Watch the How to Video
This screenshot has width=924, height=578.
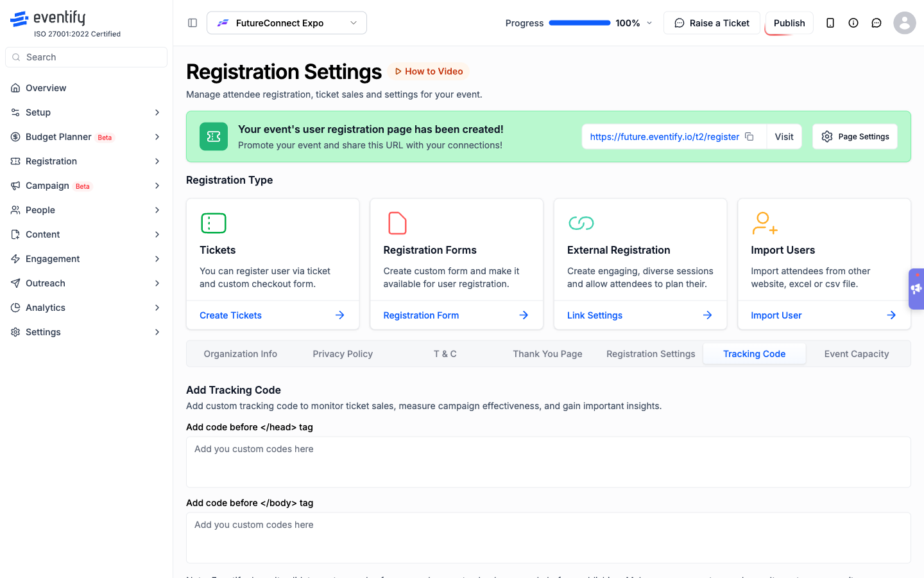[x=429, y=71]
